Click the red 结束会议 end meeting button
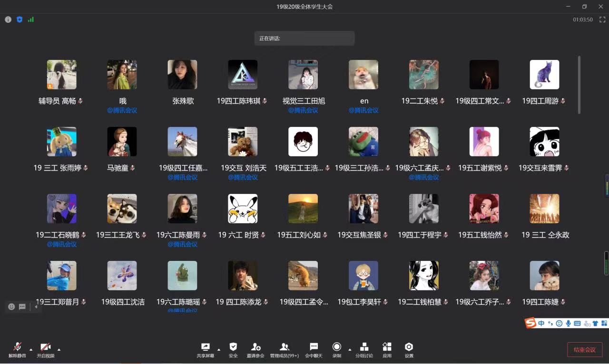The height and width of the screenshot is (364, 609). 585,350
